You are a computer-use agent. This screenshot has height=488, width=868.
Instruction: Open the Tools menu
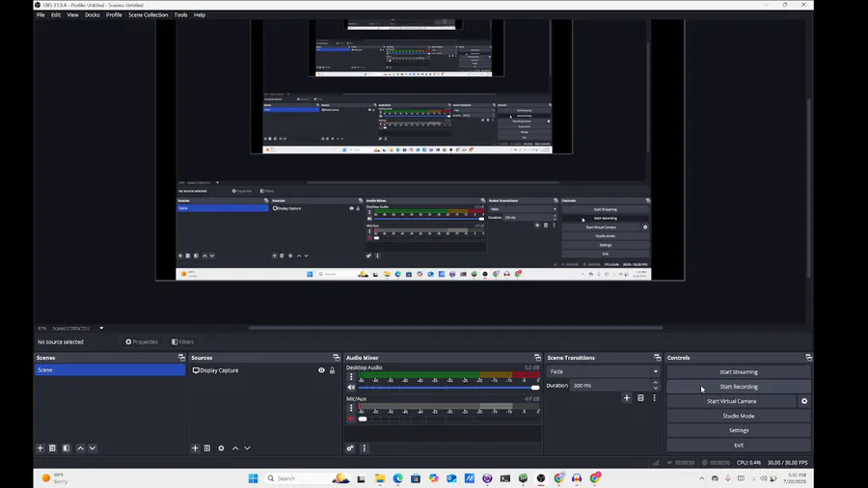[x=180, y=14]
